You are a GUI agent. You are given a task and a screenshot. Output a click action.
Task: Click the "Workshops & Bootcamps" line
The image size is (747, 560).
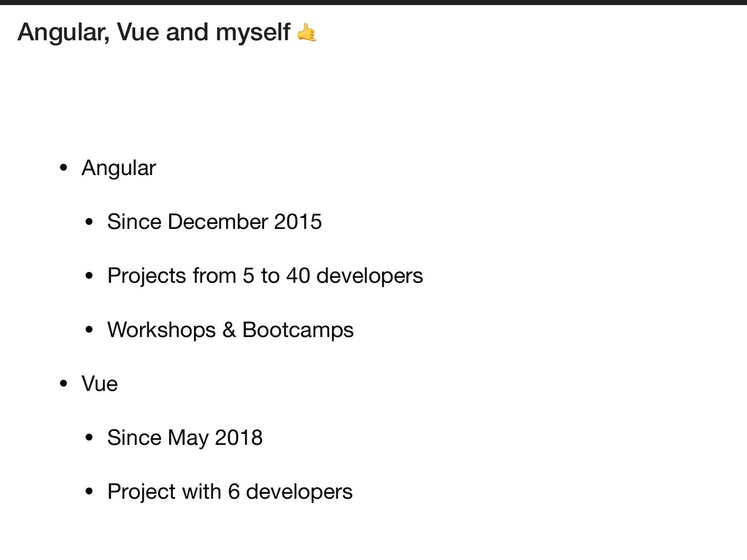click(x=230, y=330)
